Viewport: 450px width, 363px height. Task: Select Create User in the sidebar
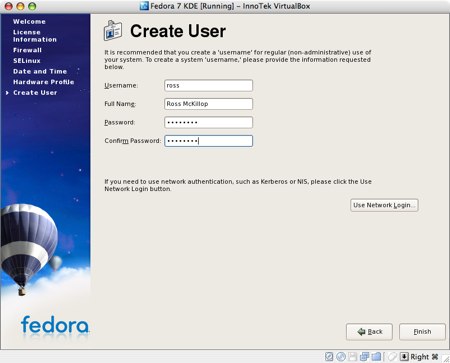coord(35,93)
